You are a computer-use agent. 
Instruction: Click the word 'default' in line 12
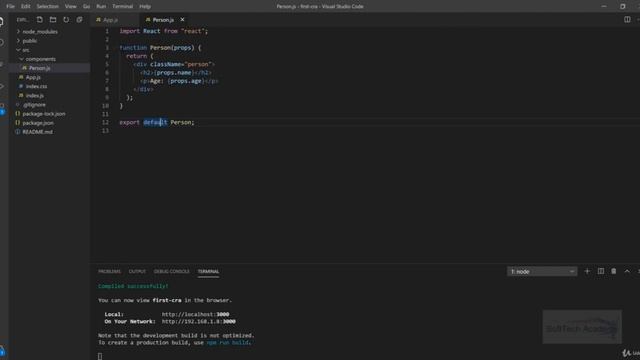click(x=155, y=122)
